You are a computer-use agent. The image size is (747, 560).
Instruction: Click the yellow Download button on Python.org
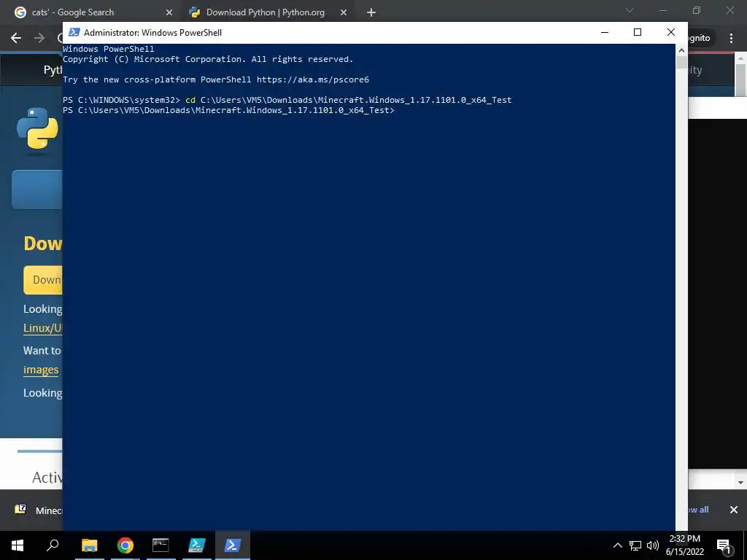(x=43, y=279)
